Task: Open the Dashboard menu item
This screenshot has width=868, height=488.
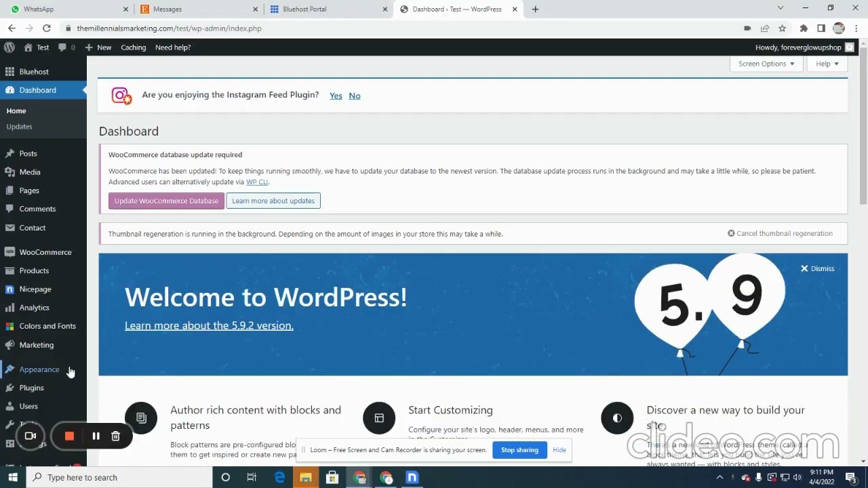Action: coord(43,90)
